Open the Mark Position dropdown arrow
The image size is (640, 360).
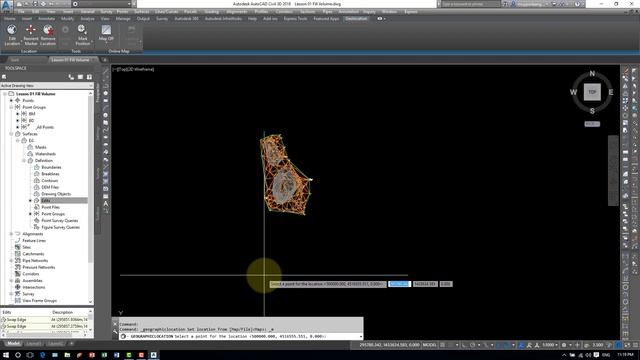tap(92, 42)
